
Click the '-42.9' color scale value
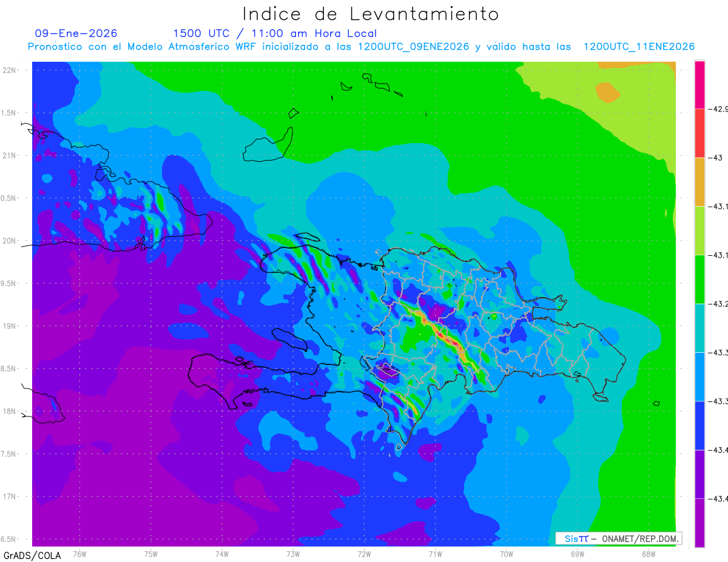[718, 109]
